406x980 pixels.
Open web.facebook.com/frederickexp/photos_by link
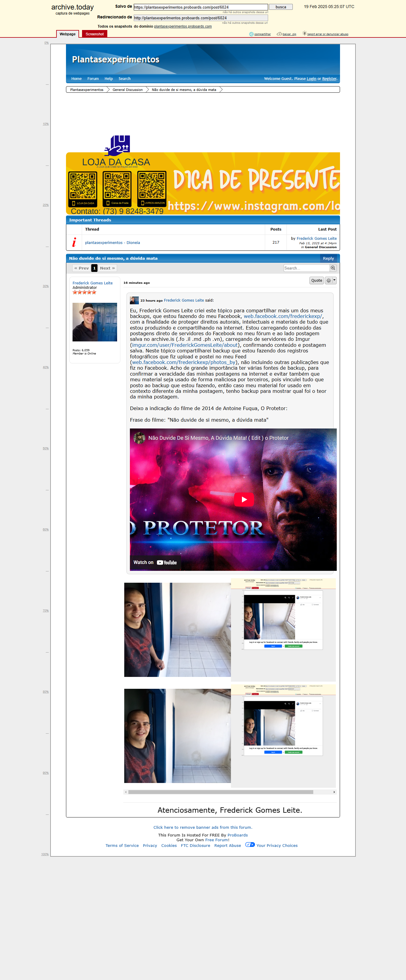coord(184,362)
